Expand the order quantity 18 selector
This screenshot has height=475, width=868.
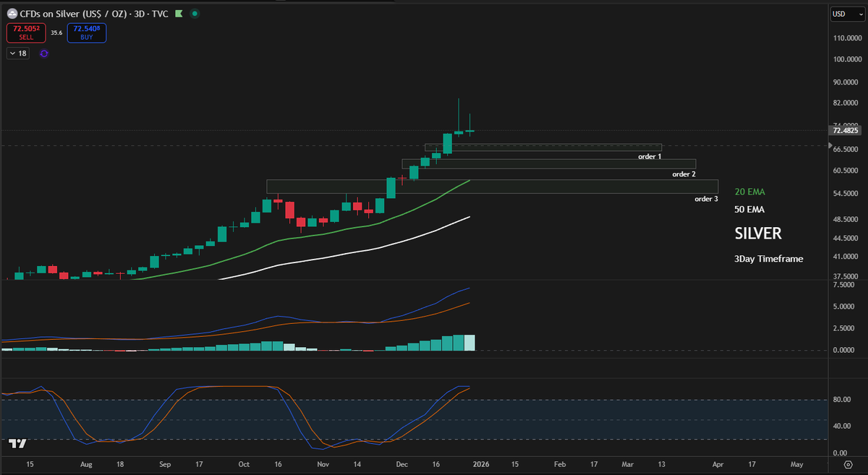pos(17,53)
